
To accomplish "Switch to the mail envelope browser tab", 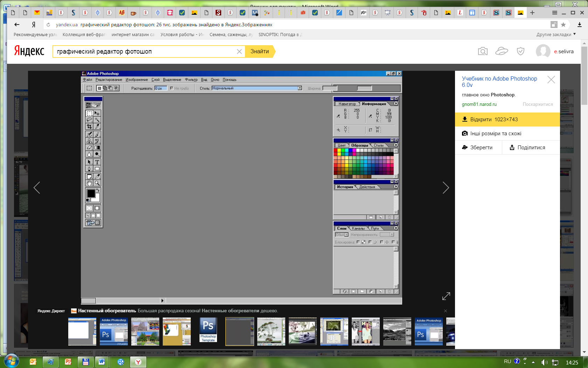I will click(37, 13).
